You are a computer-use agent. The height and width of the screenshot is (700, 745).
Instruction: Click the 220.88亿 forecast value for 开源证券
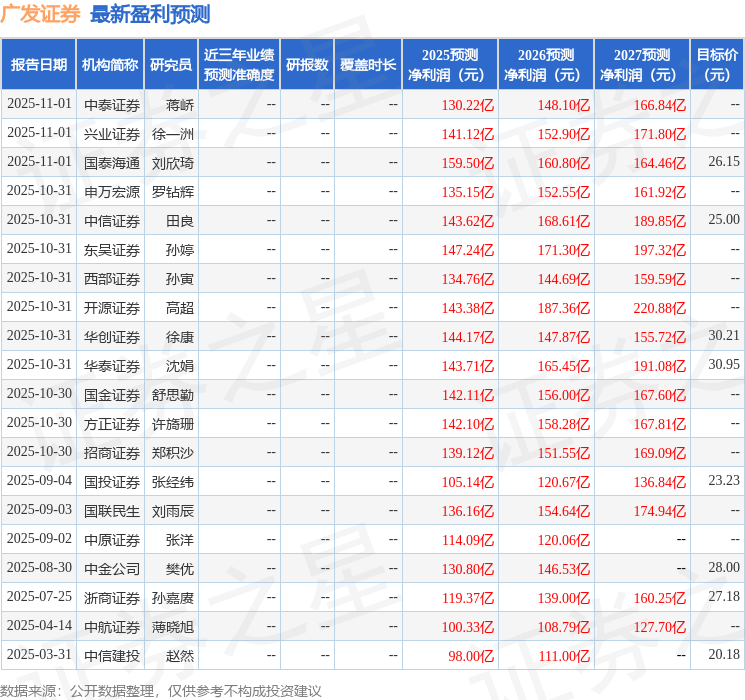tap(659, 307)
